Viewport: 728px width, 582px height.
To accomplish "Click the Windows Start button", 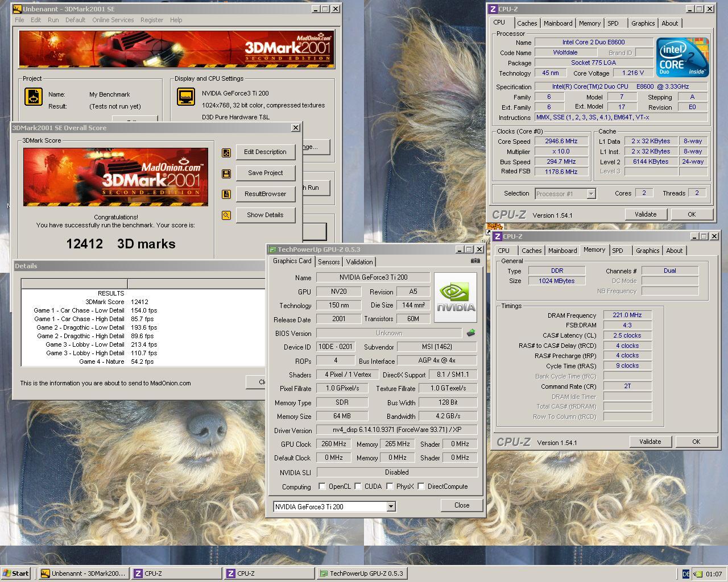I will [16, 573].
